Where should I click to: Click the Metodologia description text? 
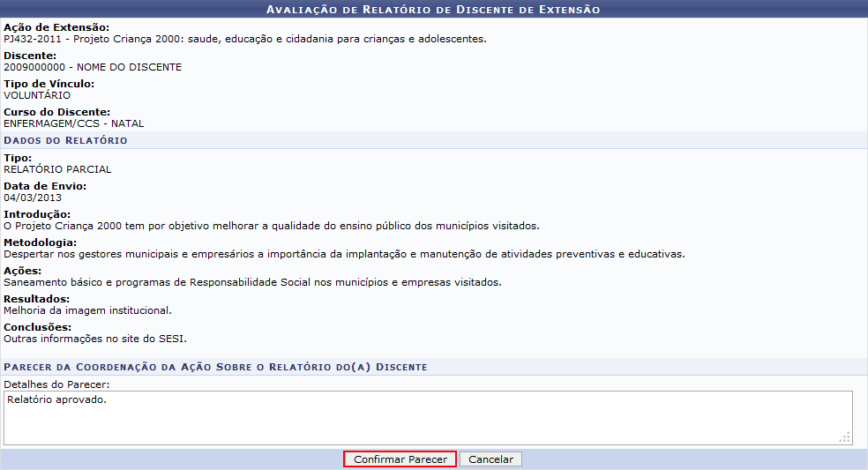click(x=344, y=254)
